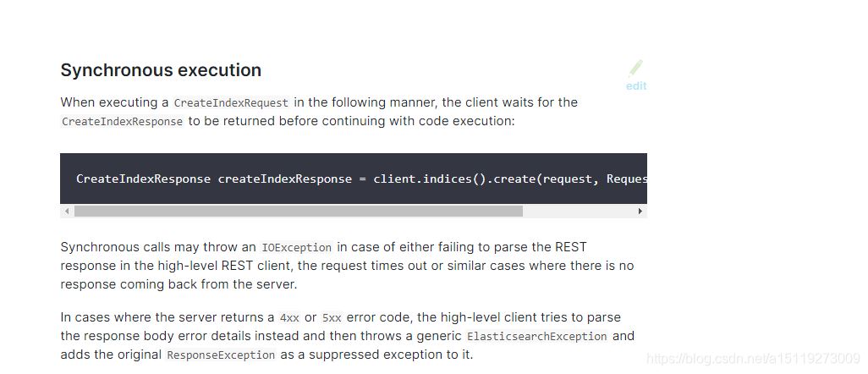
Task: Click the '5xx' error code snippet
Action: [x=332, y=318]
